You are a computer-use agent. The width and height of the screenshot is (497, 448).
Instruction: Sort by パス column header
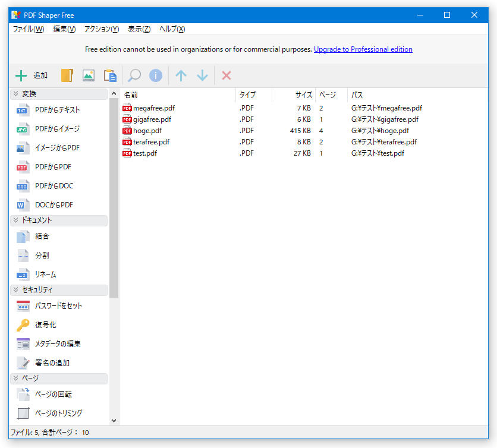pyautogui.click(x=417, y=94)
